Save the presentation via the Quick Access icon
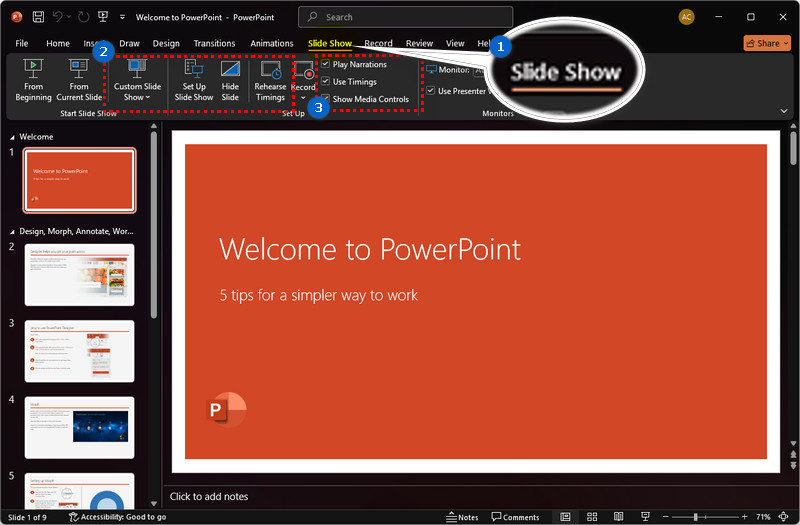Screen dimensions: 800x525 coord(38,17)
